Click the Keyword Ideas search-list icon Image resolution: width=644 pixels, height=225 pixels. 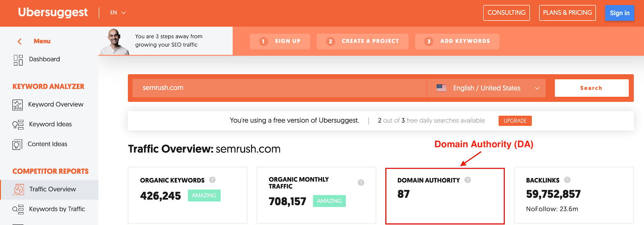coord(18,125)
